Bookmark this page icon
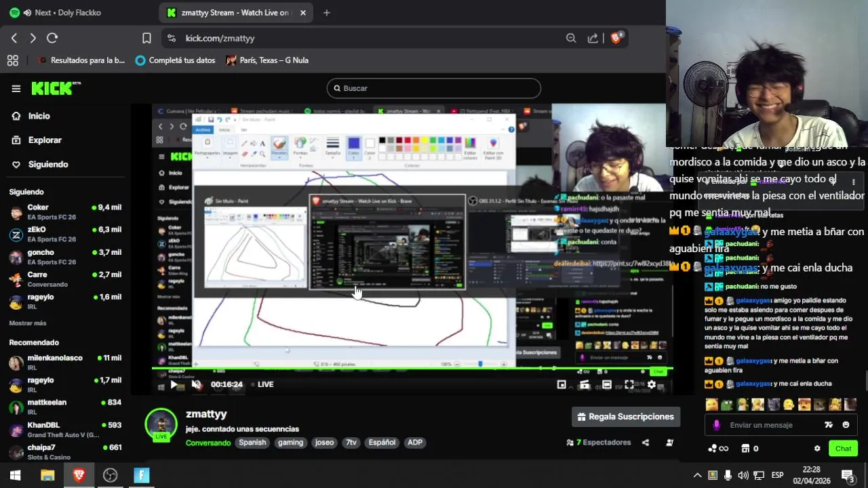 (146, 39)
